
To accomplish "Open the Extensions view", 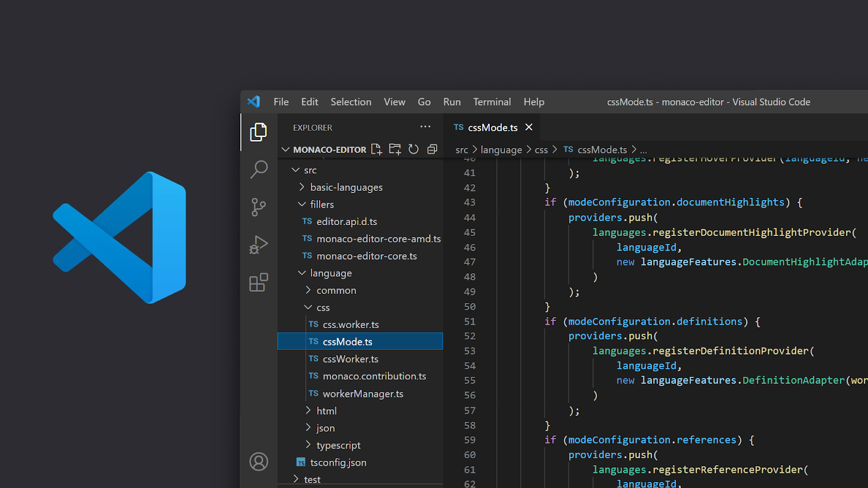I will [259, 282].
